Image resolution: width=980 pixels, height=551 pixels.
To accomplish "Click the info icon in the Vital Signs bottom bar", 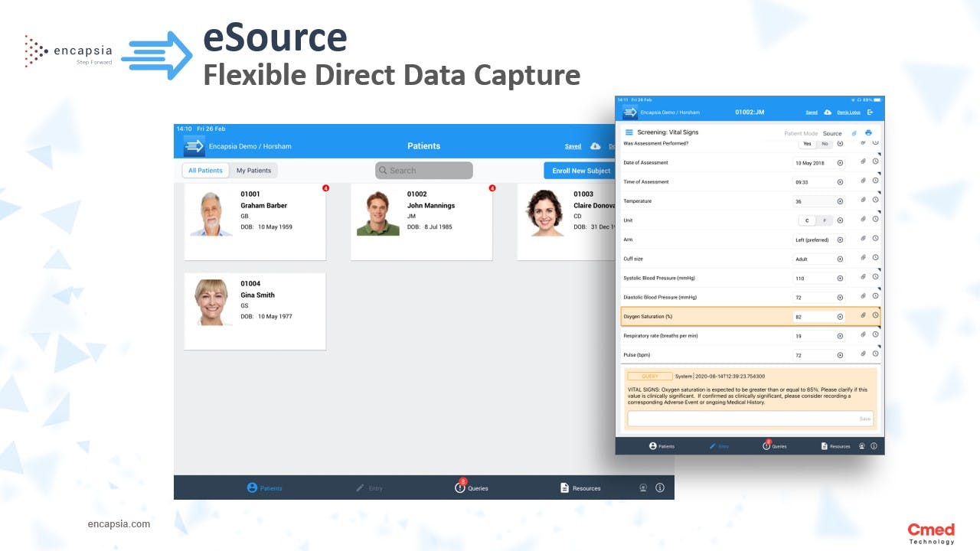I will click(874, 446).
